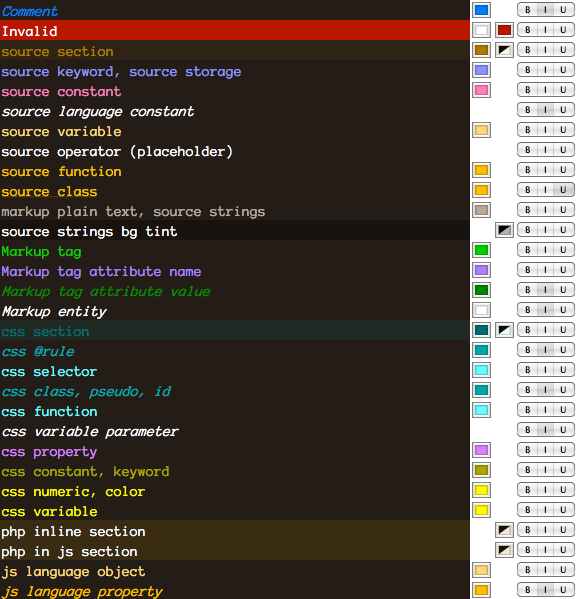
Task: Select the 'Invalid' theme element row
Action: (x=235, y=30)
